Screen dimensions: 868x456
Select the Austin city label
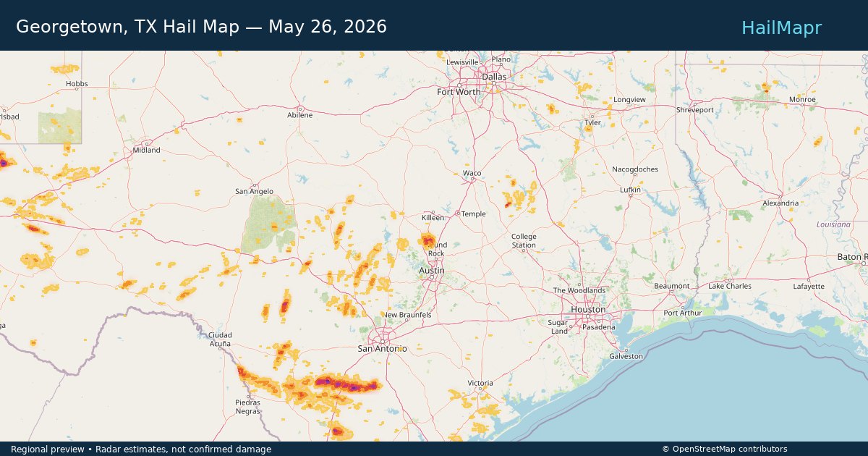click(x=432, y=270)
